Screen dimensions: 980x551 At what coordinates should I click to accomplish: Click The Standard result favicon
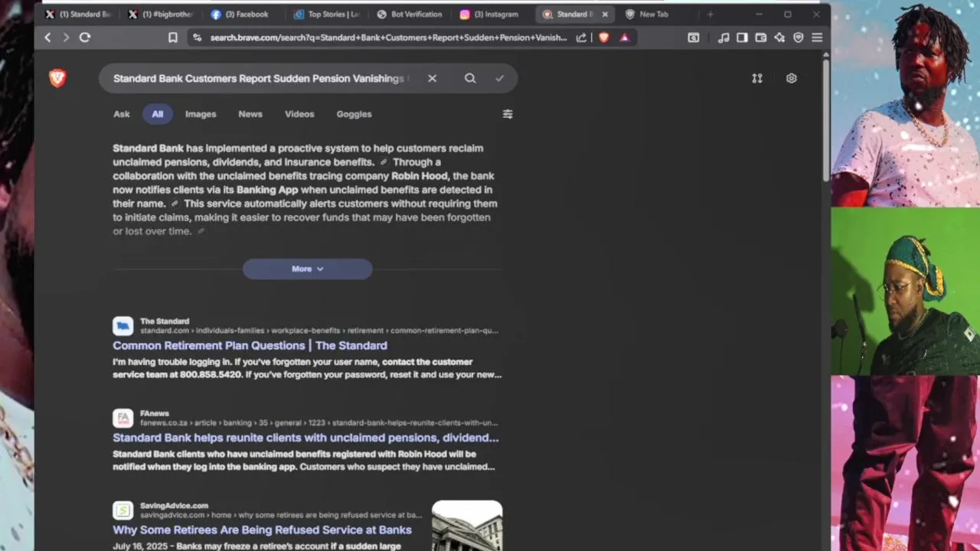(x=122, y=326)
